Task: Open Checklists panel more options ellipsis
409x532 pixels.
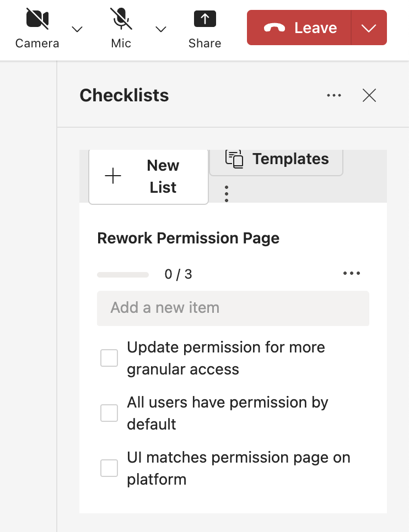Action: (334, 95)
